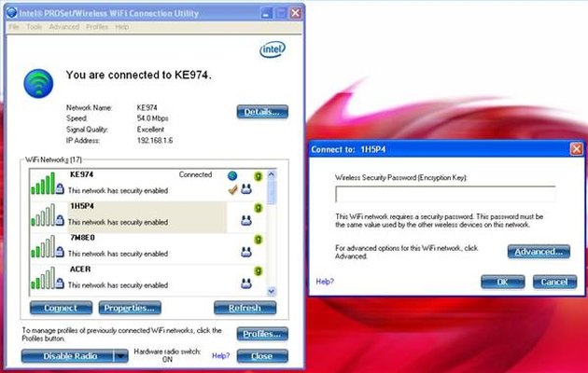Click the green WiFi connection status icon
The height and width of the screenshot is (373, 588).
click(x=38, y=84)
